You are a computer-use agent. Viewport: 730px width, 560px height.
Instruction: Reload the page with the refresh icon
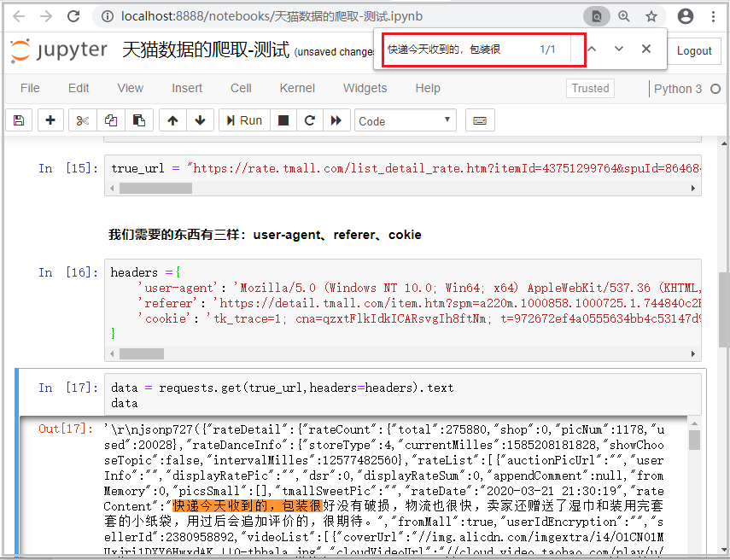[73, 16]
